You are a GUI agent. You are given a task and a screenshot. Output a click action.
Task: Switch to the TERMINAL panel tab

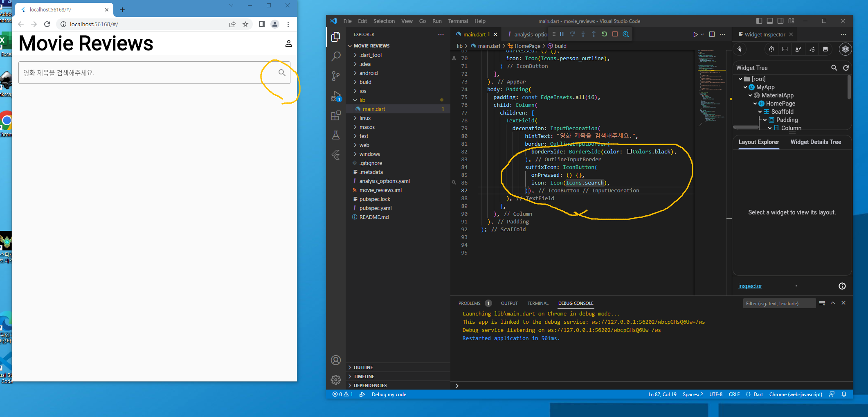538,303
